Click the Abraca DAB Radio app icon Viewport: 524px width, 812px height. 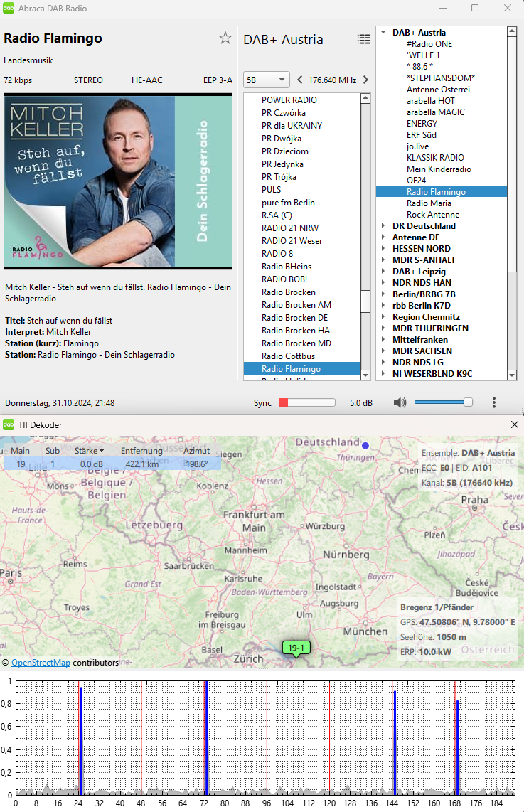(x=9, y=9)
